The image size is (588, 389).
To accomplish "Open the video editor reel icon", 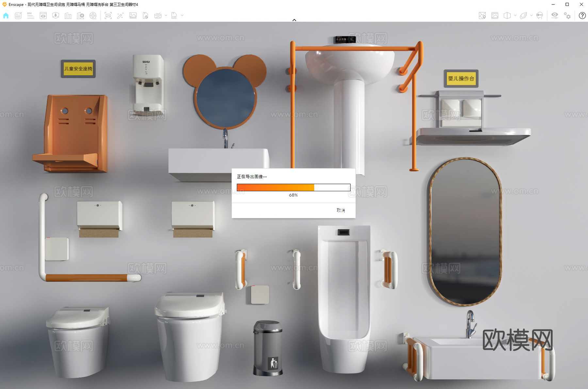I will (x=93, y=15).
